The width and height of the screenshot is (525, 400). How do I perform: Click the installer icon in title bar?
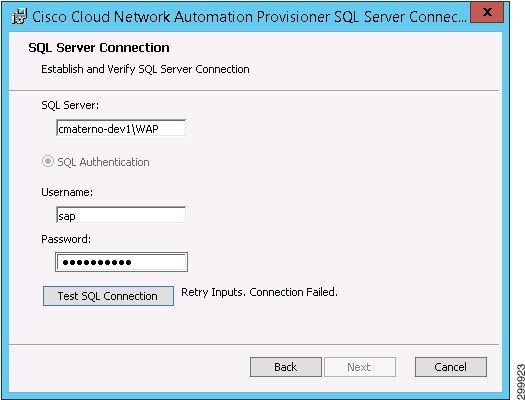[19, 16]
